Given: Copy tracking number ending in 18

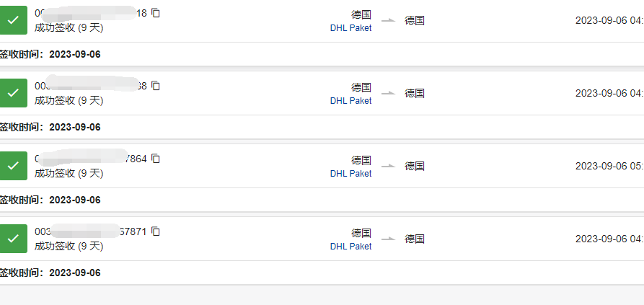Looking at the screenshot, I should tap(155, 13).
